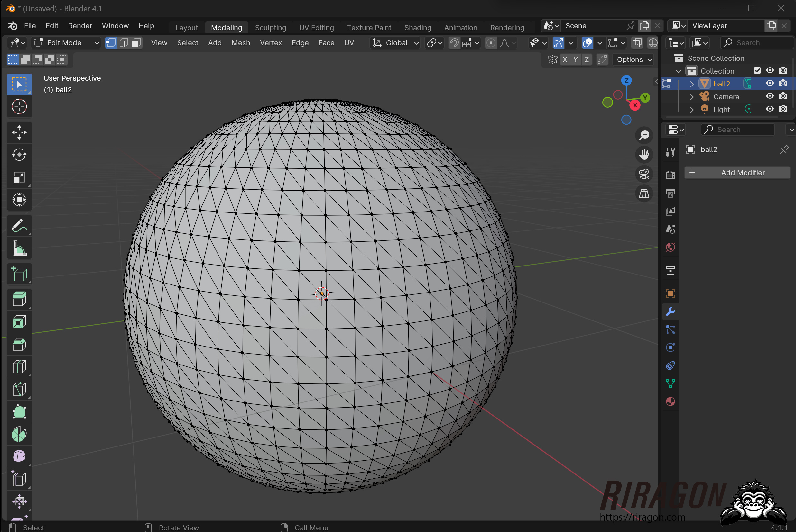Switch to the Sculpting workspace tab
The height and width of the screenshot is (532, 796).
pyautogui.click(x=270, y=27)
